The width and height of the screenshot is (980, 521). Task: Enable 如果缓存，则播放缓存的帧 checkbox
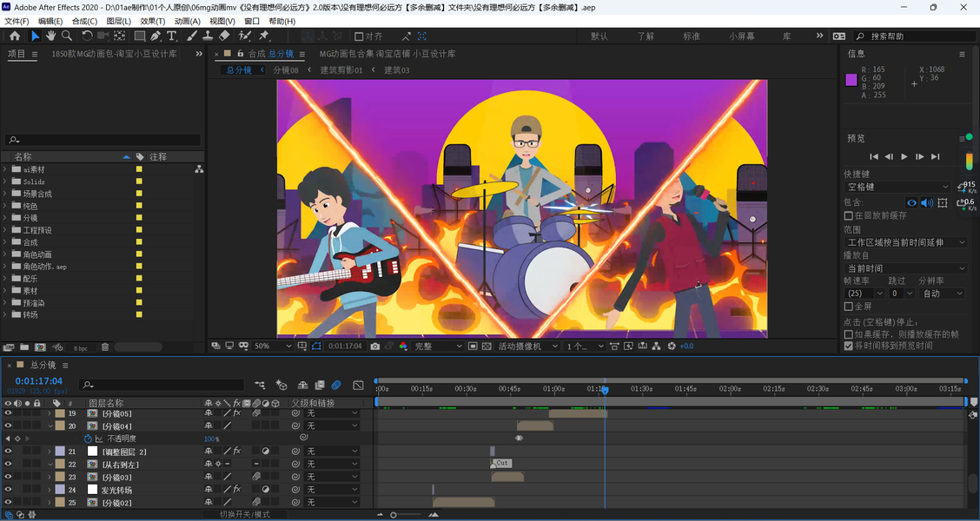(x=849, y=335)
